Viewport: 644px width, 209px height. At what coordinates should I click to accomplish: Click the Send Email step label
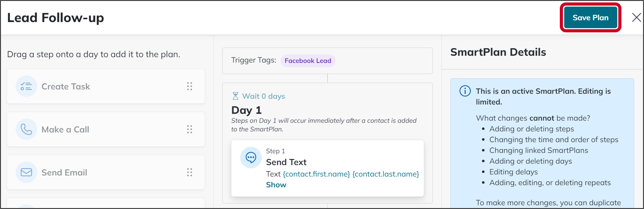point(64,172)
